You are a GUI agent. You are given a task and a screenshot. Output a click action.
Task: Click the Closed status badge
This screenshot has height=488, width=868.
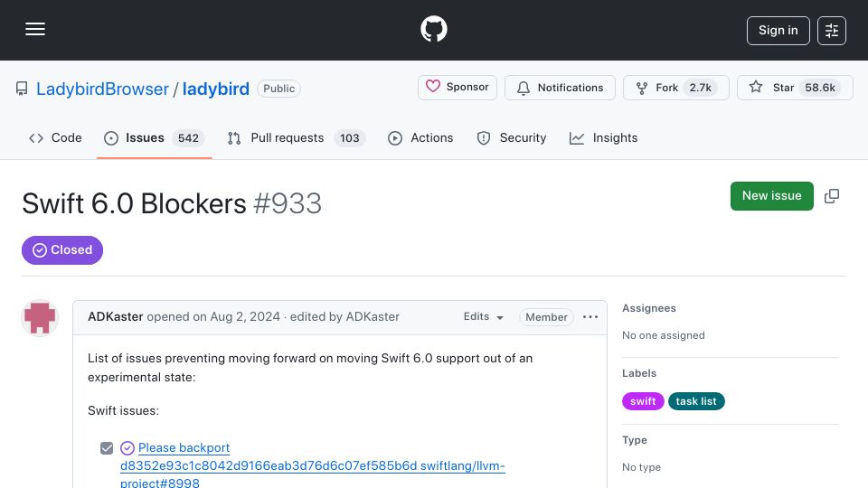(x=62, y=250)
